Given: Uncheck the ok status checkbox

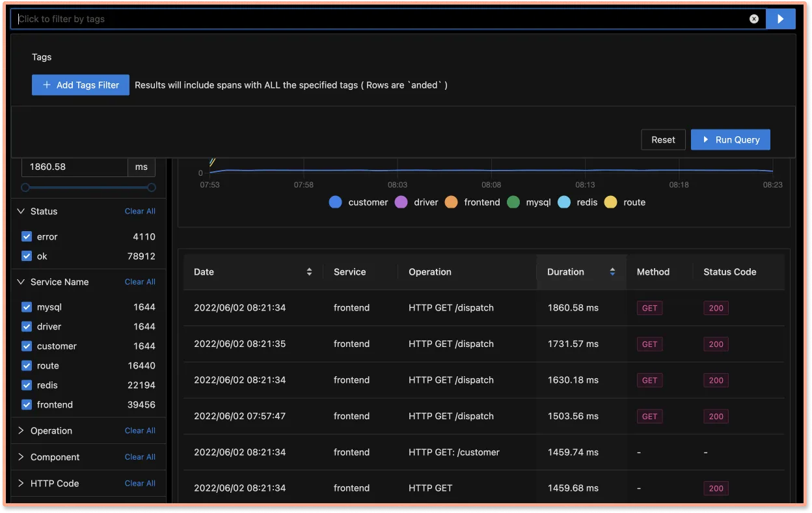Looking at the screenshot, I should click(x=27, y=256).
